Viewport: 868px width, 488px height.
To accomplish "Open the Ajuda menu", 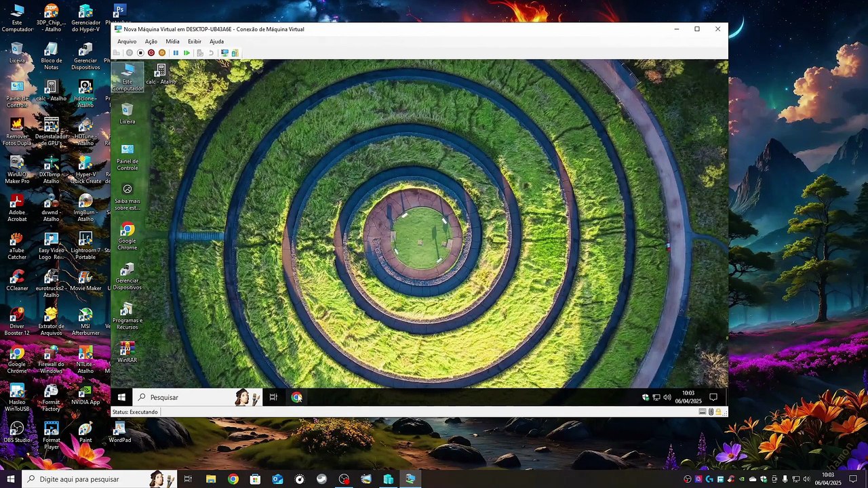I will (217, 41).
